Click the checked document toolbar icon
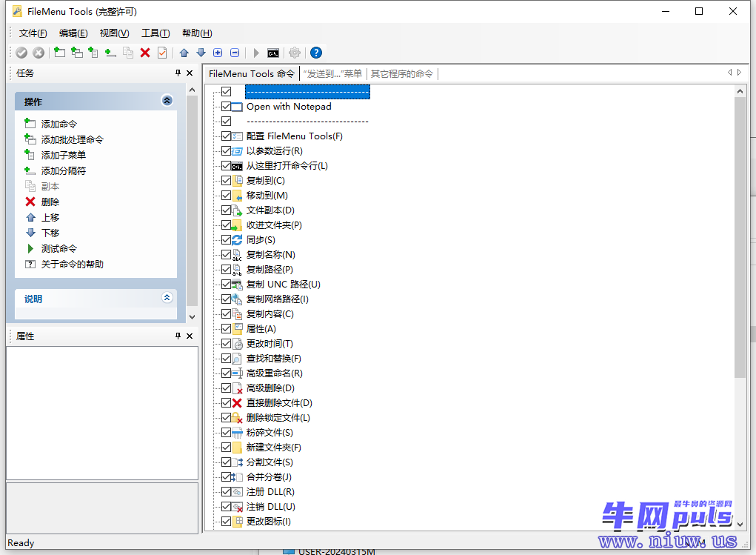The image size is (756, 555). pos(162,53)
